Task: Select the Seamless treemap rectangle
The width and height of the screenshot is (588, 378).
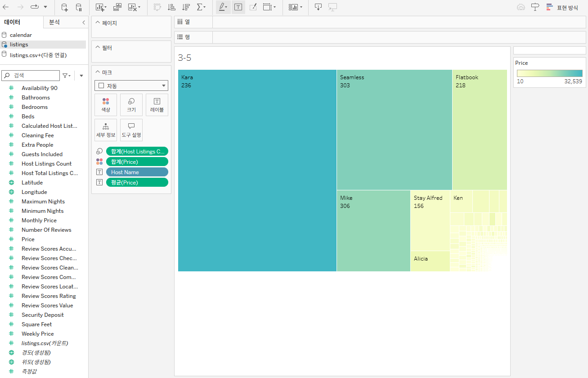Action: 395,130
